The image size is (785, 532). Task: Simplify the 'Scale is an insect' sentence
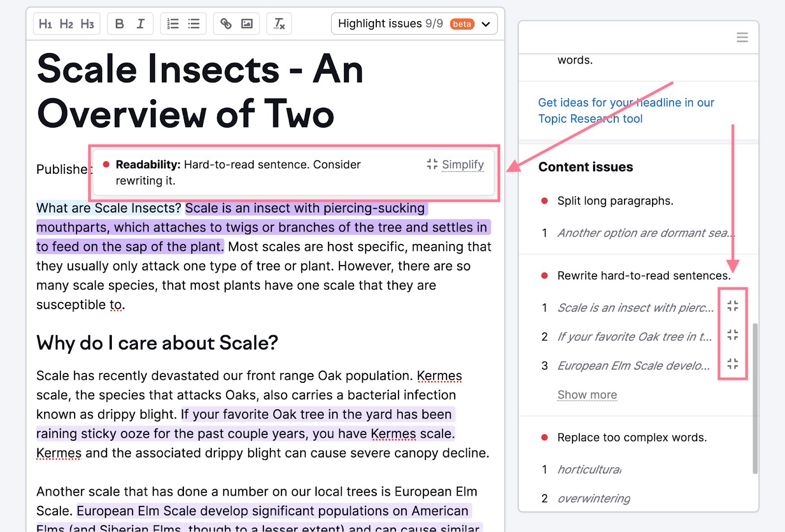click(733, 306)
